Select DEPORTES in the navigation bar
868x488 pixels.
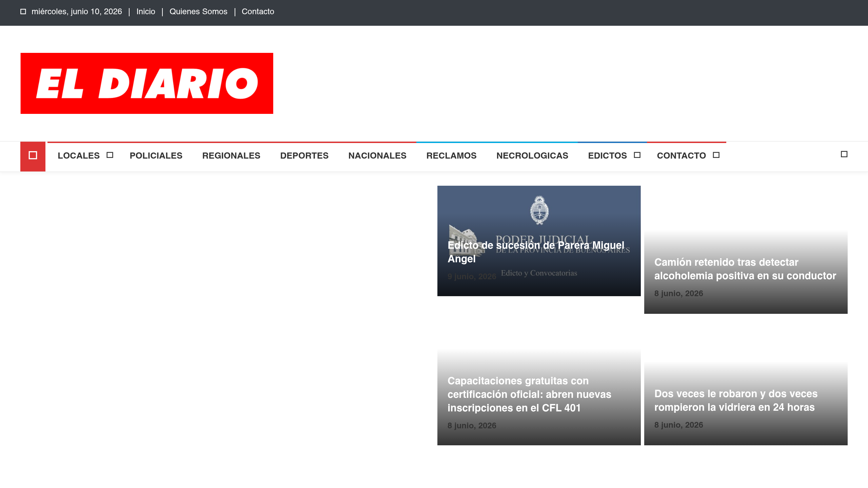point(304,156)
